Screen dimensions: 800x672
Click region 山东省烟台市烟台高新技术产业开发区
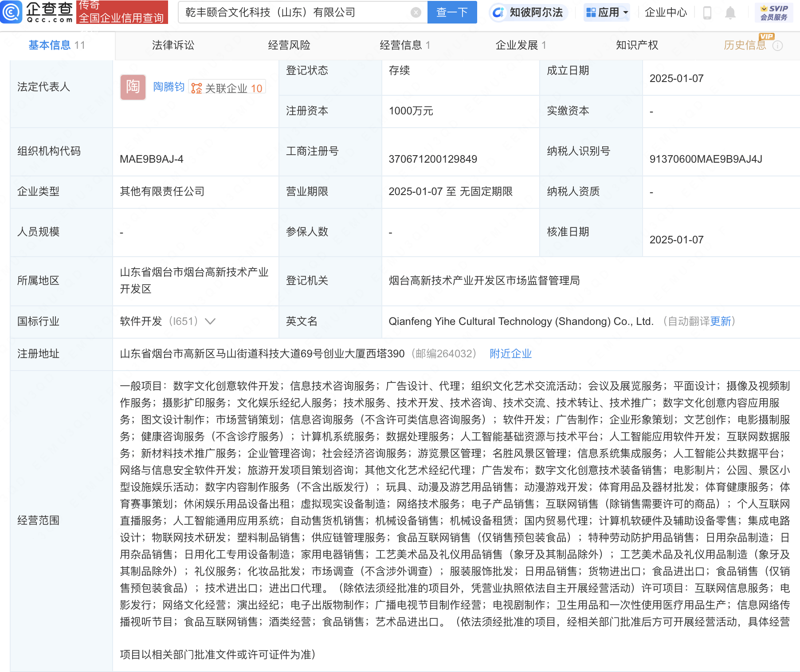194,281
